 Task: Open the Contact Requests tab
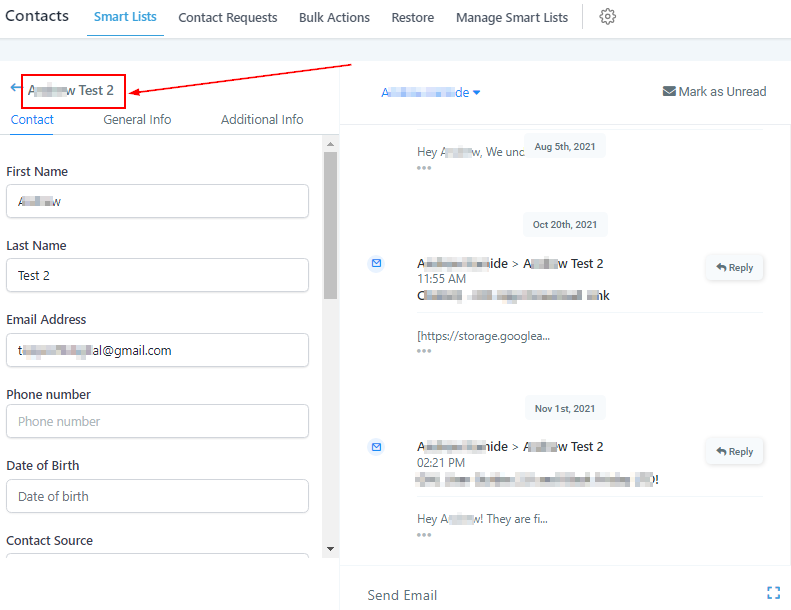click(228, 17)
